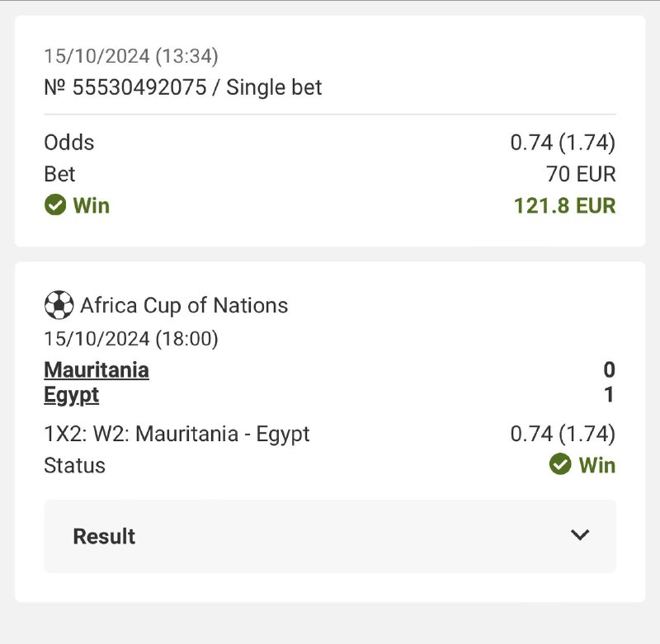Expand the Result section chevron
660x644 pixels.
[x=580, y=535]
